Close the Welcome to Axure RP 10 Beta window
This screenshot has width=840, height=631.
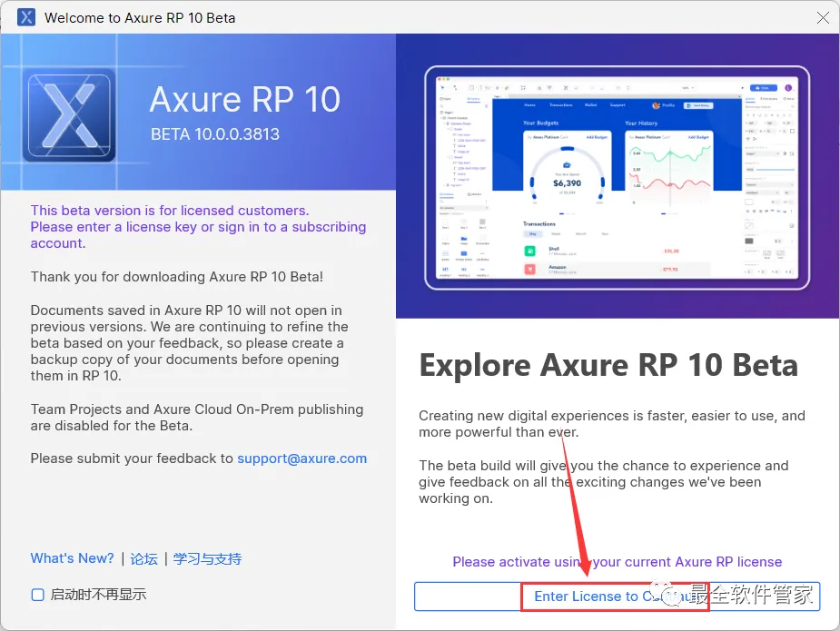click(823, 17)
